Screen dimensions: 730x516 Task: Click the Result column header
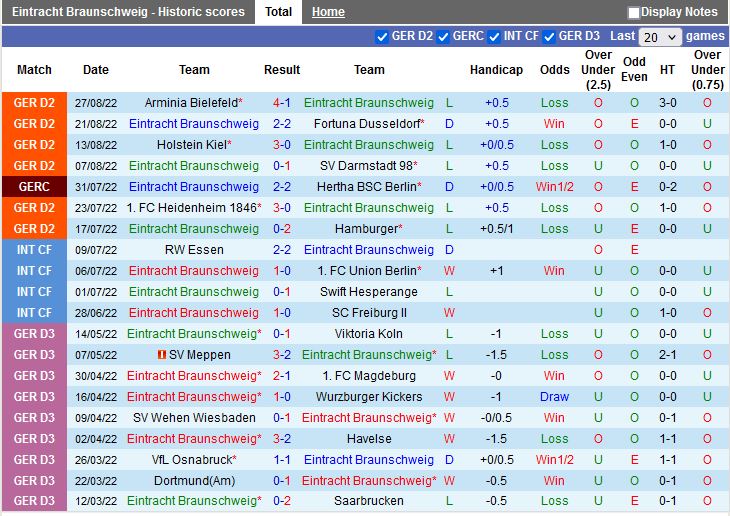click(x=282, y=70)
